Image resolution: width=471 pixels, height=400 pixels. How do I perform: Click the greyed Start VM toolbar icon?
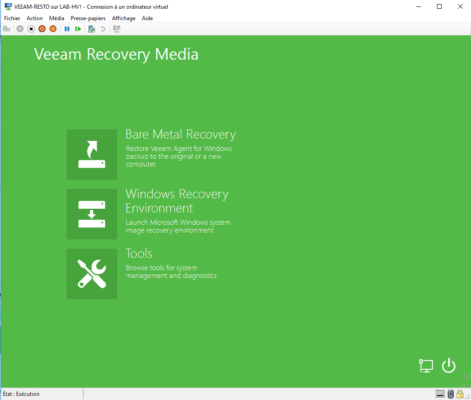(x=20, y=29)
